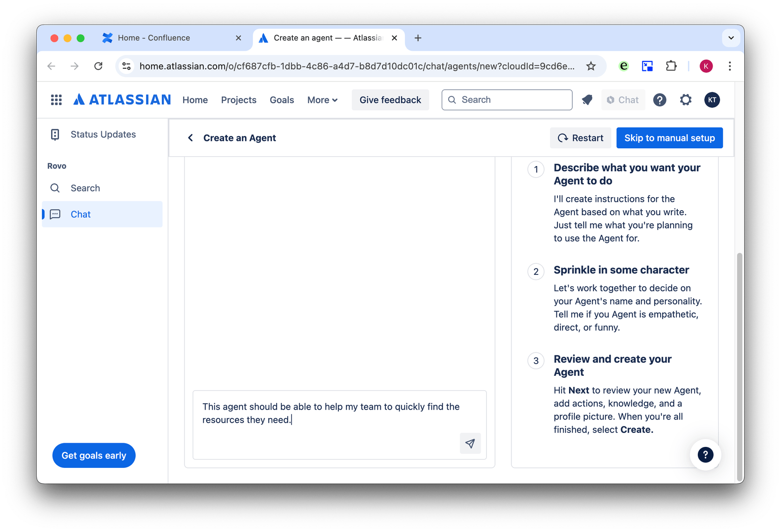Open the help question mark in header
This screenshot has height=532, width=781.
[x=659, y=100]
